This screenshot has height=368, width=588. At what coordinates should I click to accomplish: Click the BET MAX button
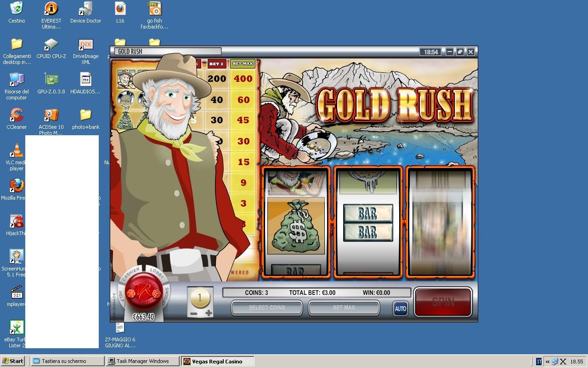[344, 308]
